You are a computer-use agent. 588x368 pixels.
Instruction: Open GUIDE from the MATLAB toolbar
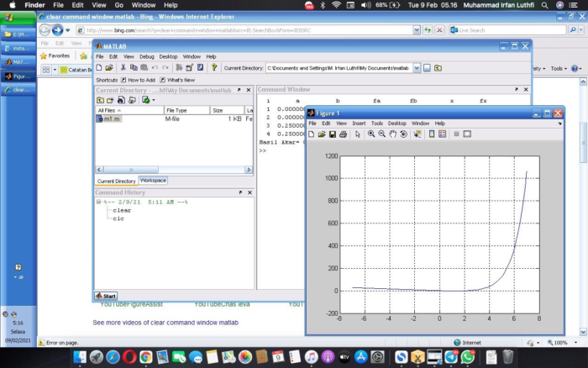(x=189, y=68)
